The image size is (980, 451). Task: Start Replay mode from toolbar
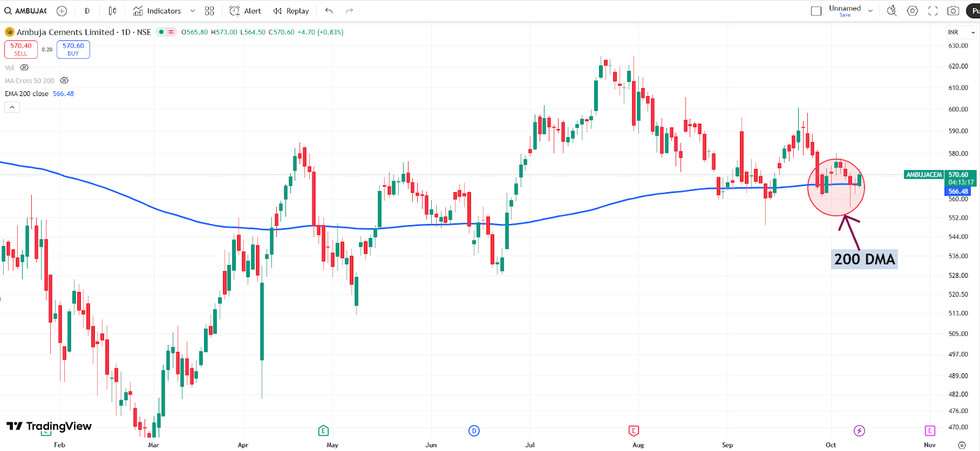click(x=291, y=11)
